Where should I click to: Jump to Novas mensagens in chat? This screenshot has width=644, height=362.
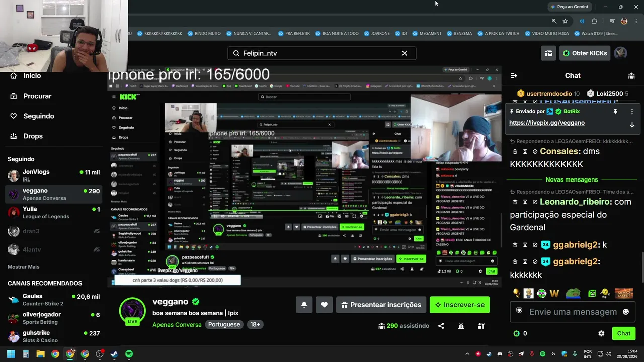click(572, 179)
